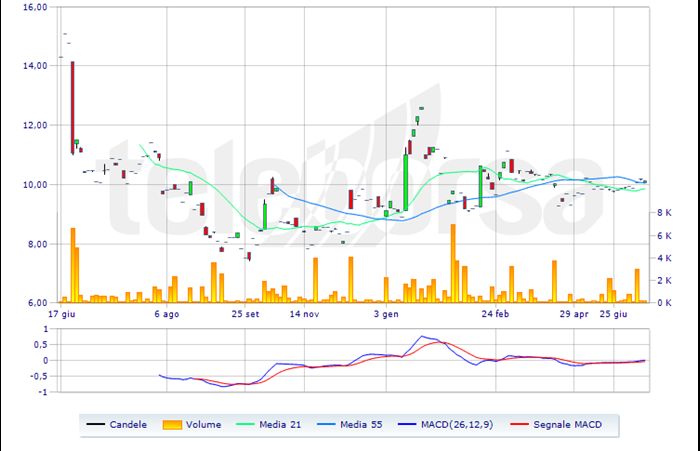Click the 8,00 price axis label
700x451 pixels.
pos(37,244)
